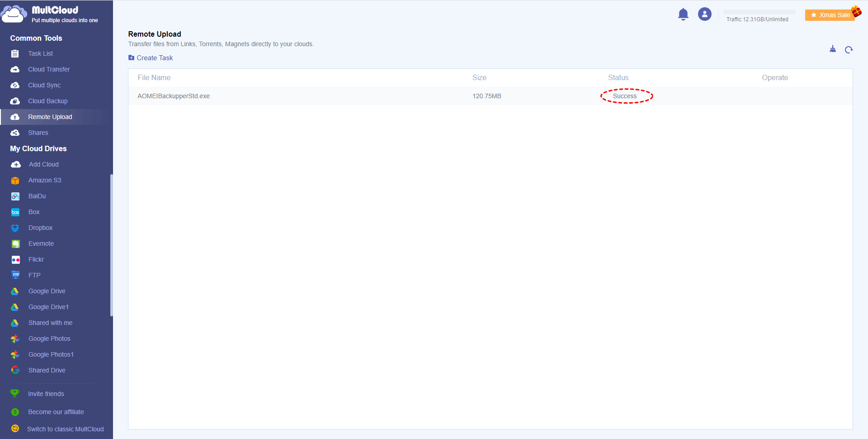This screenshot has height=439, width=868.
Task: Open Shared with me drive
Action: point(50,323)
